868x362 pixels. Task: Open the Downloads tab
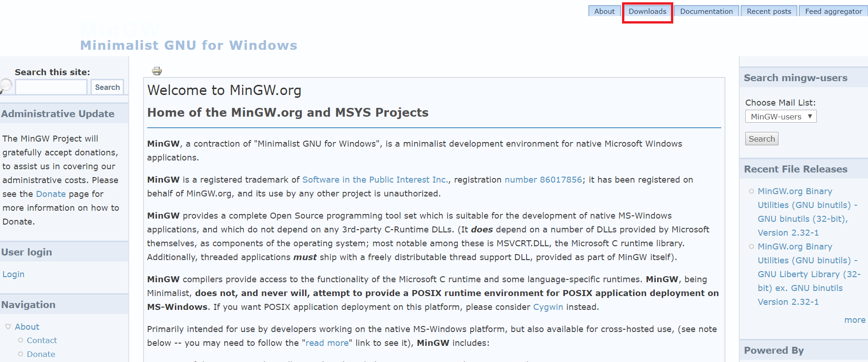[647, 11]
